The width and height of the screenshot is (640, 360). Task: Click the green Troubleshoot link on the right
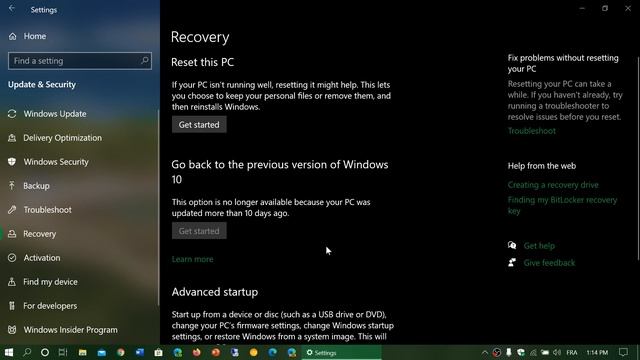(531, 131)
